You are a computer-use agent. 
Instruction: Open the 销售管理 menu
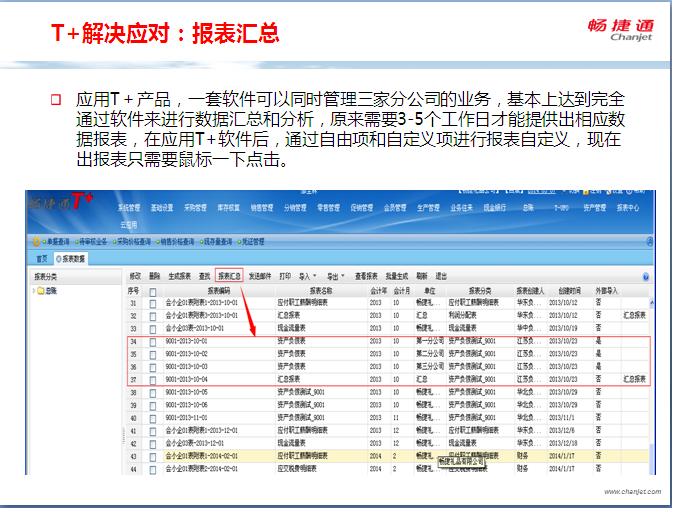click(262, 208)
